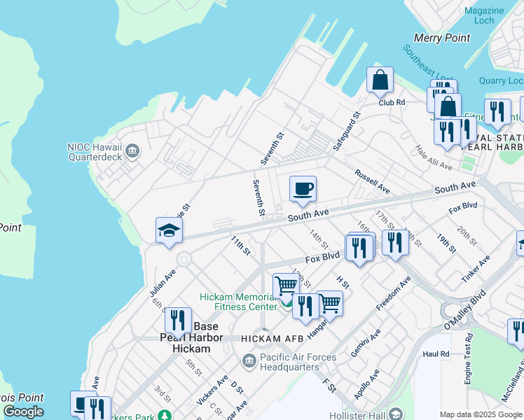The image size is (524, 420).
Task: Select restaurant icon left of Hangar shopping cart
Action: coord(305,307)
